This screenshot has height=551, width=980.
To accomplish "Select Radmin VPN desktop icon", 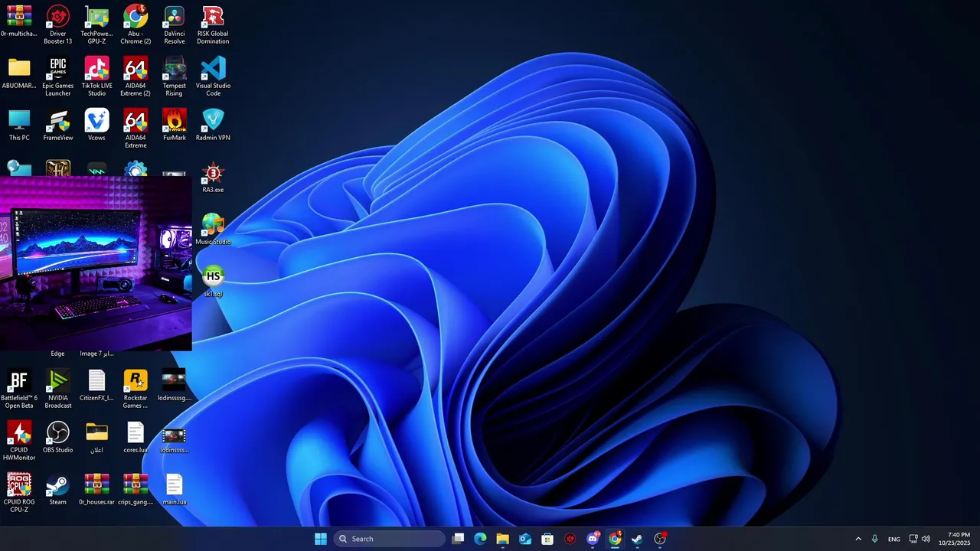I will 213,126.
